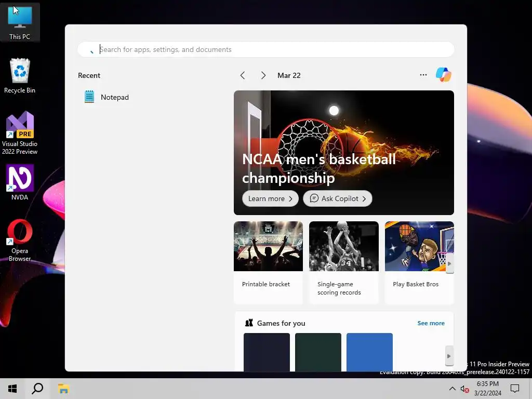Click the taskbar Search magnifier icon
532x399 pixels.
click(x=37, y=389)
